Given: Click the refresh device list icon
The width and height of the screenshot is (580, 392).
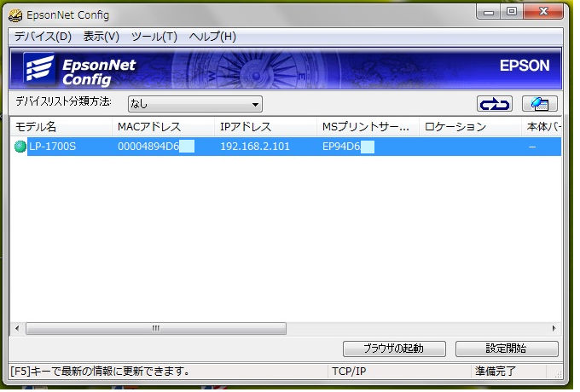Looking at the screenshot, I should 494,104.
